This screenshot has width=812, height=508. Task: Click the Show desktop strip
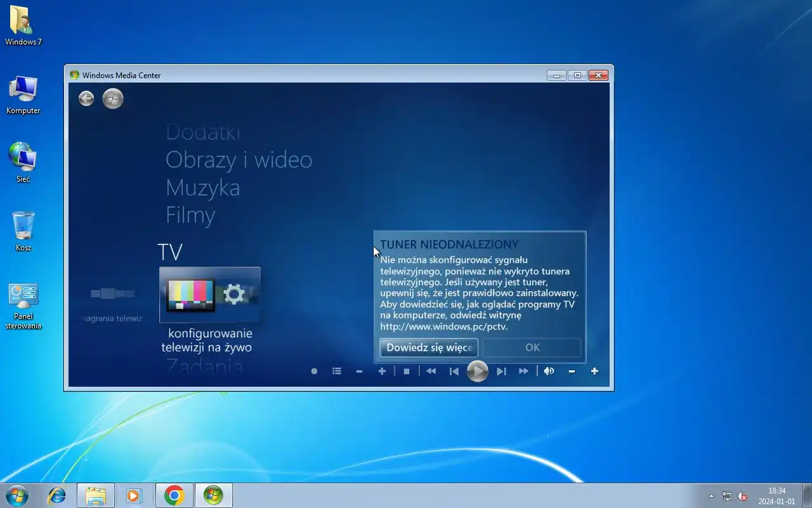coord(807,495)
